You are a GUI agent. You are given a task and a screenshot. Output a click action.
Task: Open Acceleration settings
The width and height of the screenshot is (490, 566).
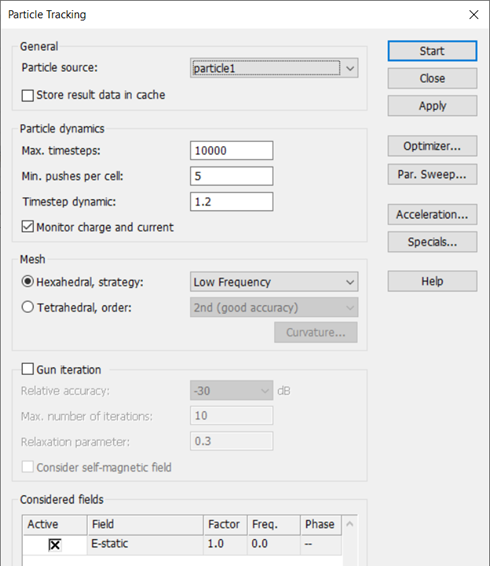point(432,214)
